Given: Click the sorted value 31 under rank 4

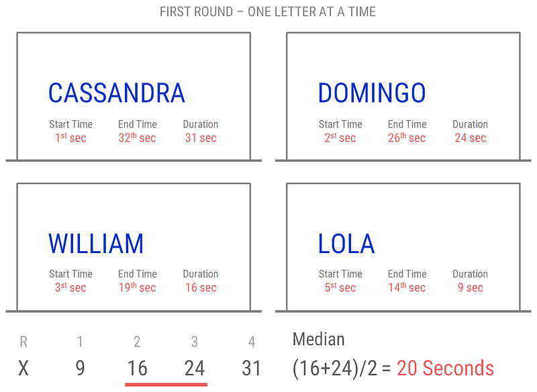Looking at the screenshot, I should [251, 369].
